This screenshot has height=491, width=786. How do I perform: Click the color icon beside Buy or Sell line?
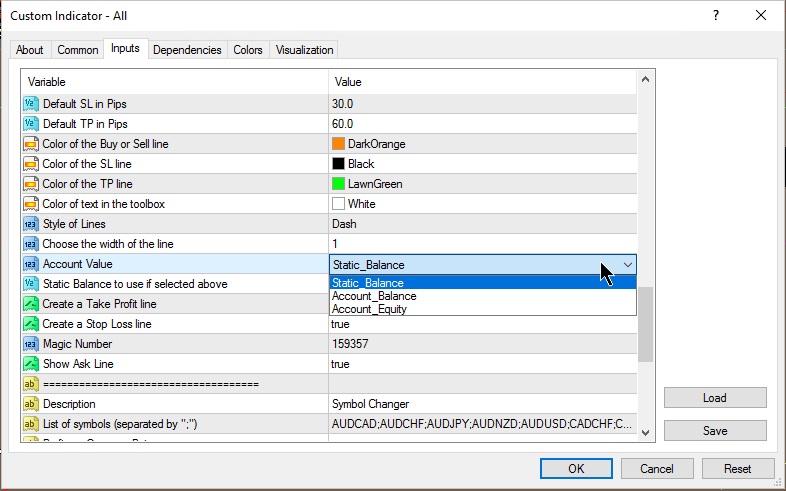click(31, 144)
